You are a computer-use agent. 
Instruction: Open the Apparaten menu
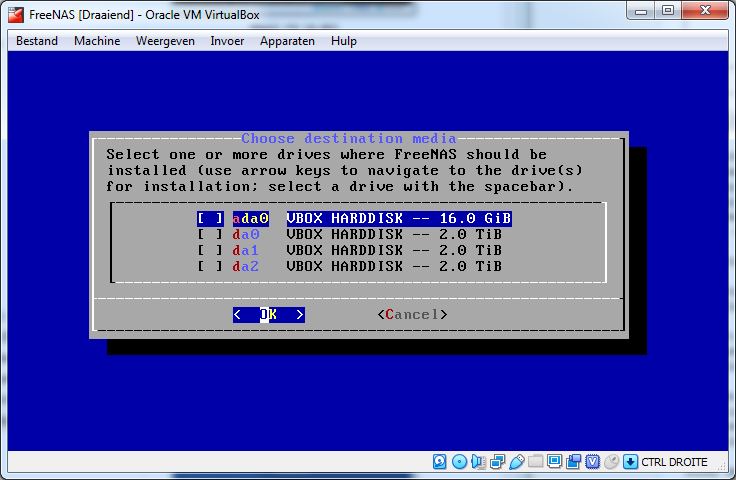[287, 41]
